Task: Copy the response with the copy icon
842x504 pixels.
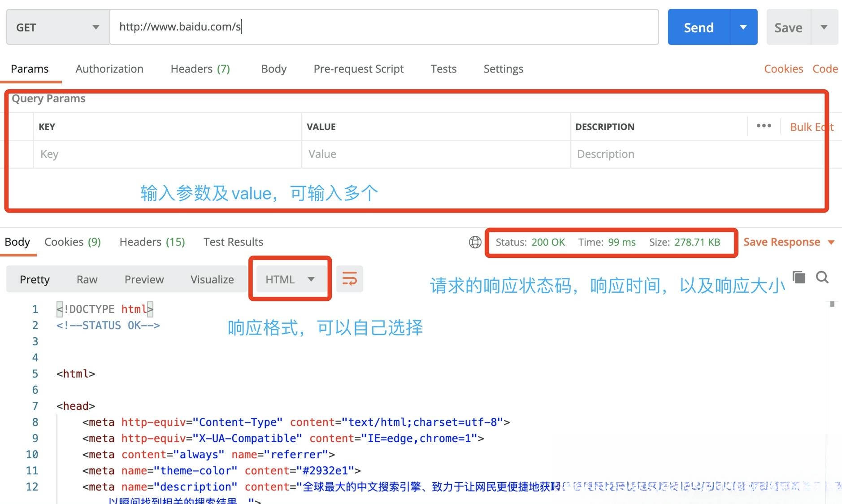Action: pyautogui.click(x=799, y=277)
